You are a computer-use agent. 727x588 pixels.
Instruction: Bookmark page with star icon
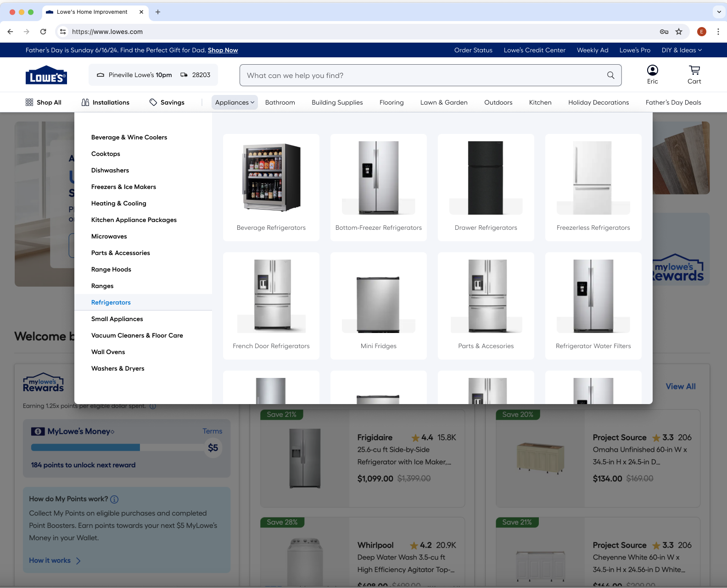tap(679, 32)
